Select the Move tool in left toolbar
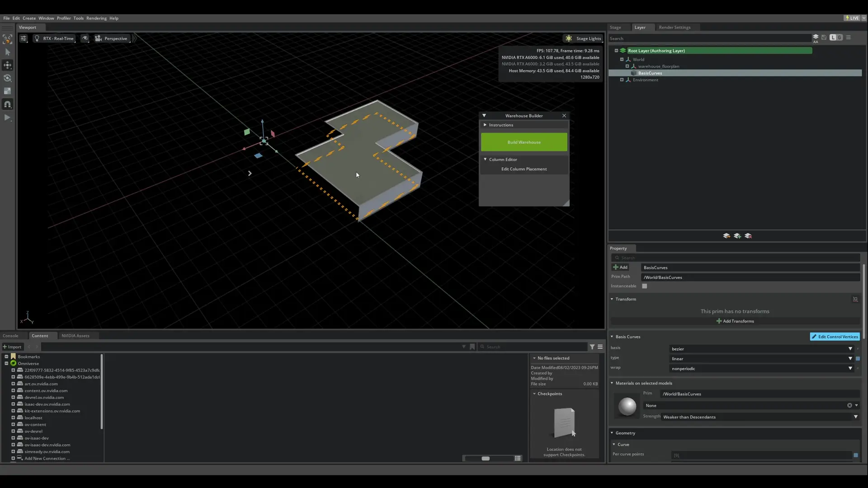This screenshot has height=488, width=868. pyautogui.click(x=7, y=65)
